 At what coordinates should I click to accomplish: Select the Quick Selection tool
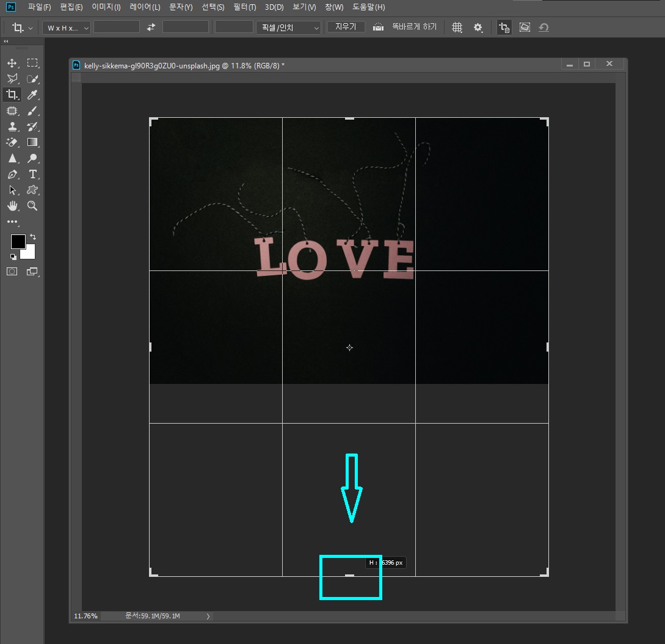pyautogui.click(x=32, y=79)
